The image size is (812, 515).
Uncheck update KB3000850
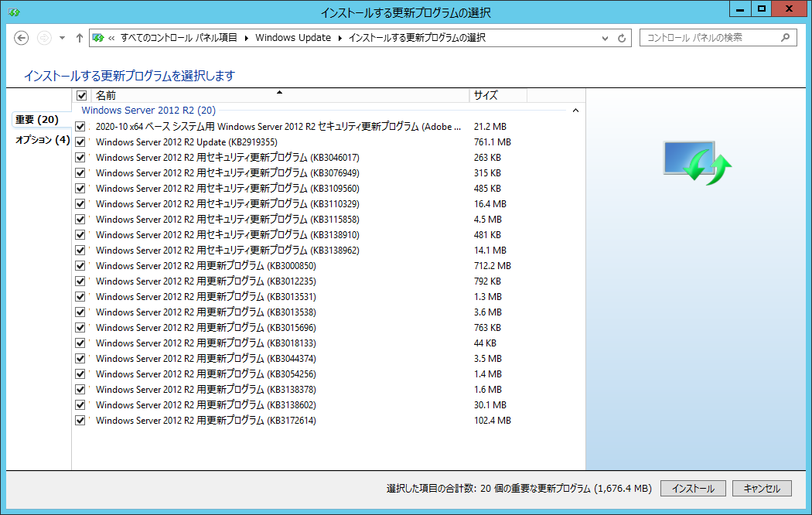[80, 265]
